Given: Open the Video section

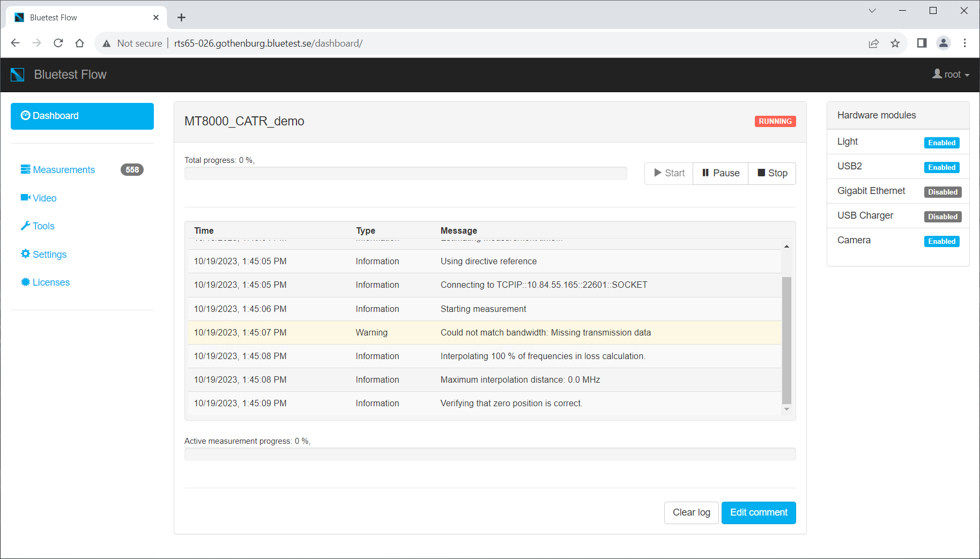Looking at the screenshot, I should point(39,198).
